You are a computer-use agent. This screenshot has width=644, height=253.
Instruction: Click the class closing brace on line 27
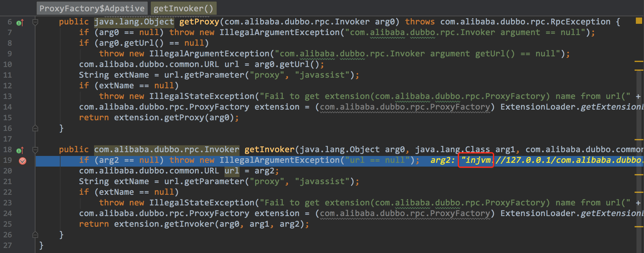point(41,245)
